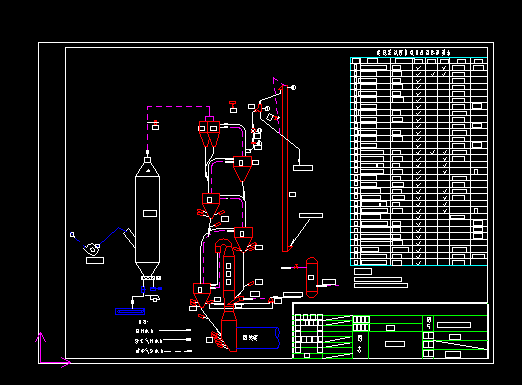
Task: Pick the blue rectangular conveyor below the tower
Action: 130,312
